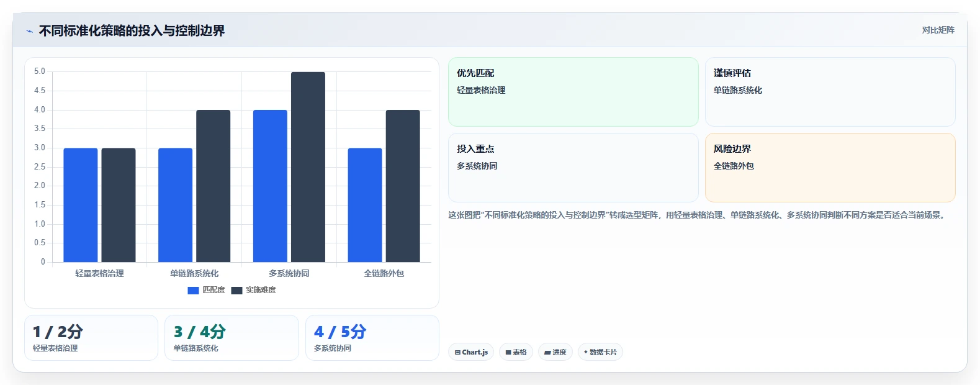Image resolution: width=980 pixels, height=385 pixels.
Task: Click the 单链路系统化 blue 匹配度 bar
Action: click(176, 205)
